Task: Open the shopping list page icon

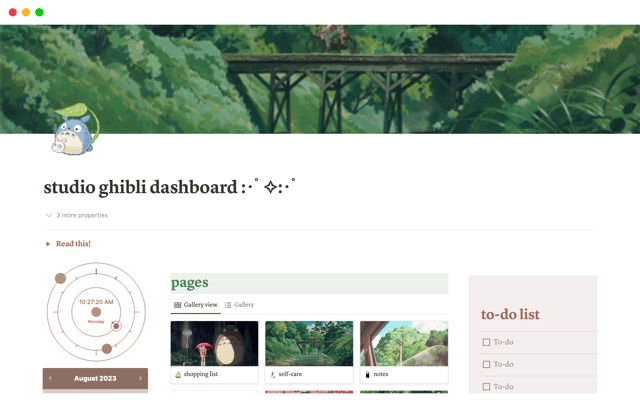Action: [x=178, y=374]
